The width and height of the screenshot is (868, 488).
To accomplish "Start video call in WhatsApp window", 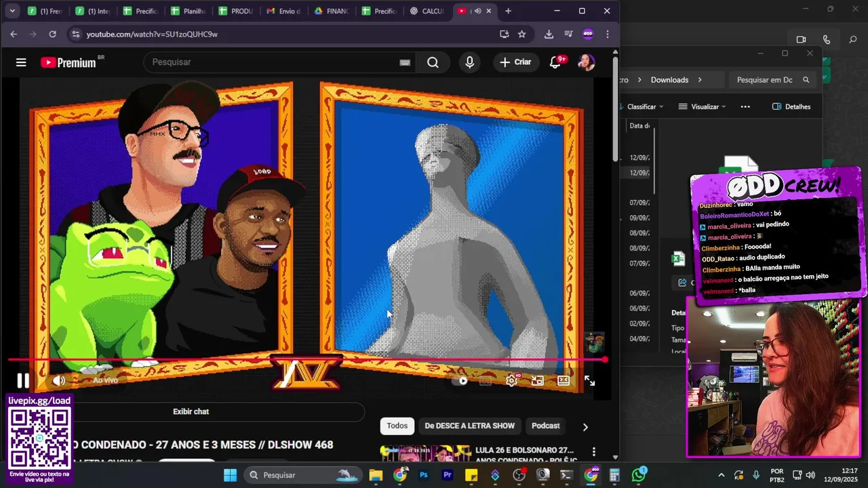I will pyautogui.click(x=801, y=40).
